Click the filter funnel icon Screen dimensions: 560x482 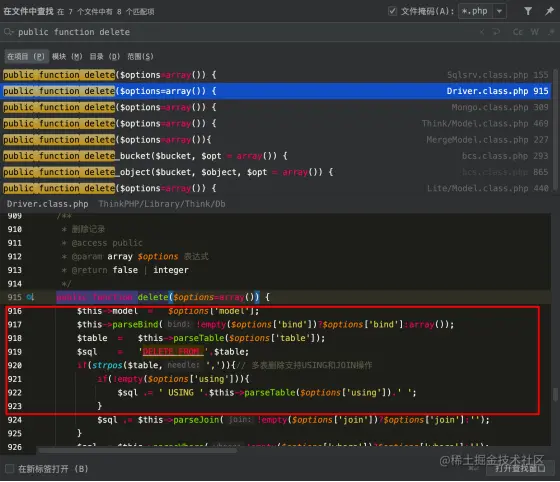[x=528, y=11]
